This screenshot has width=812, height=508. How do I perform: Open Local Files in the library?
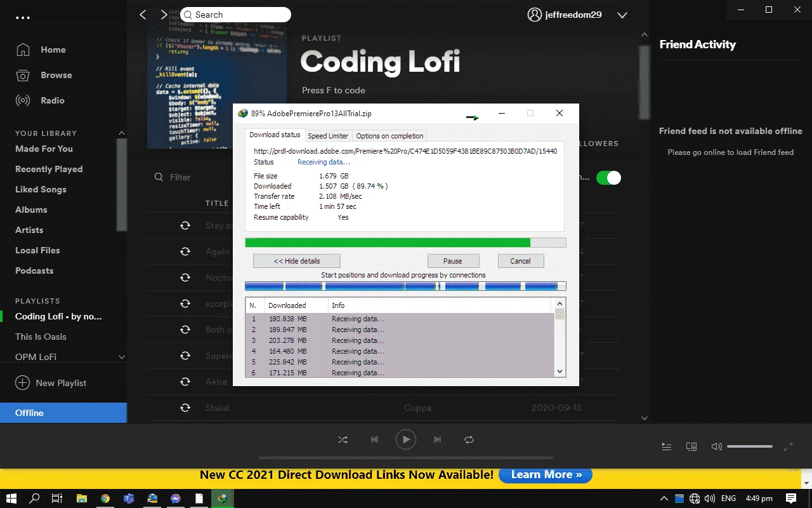click(37, 250)
